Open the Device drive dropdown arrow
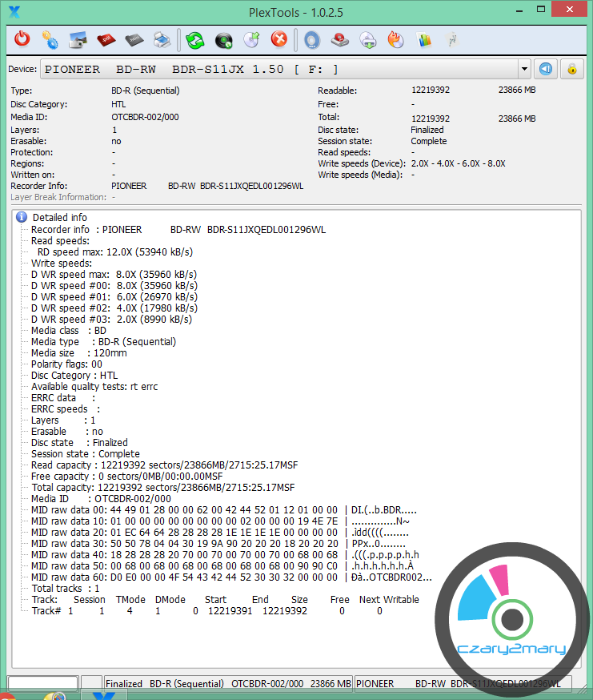This screenshot has width=593, height=700. click(x=523, y=69)
